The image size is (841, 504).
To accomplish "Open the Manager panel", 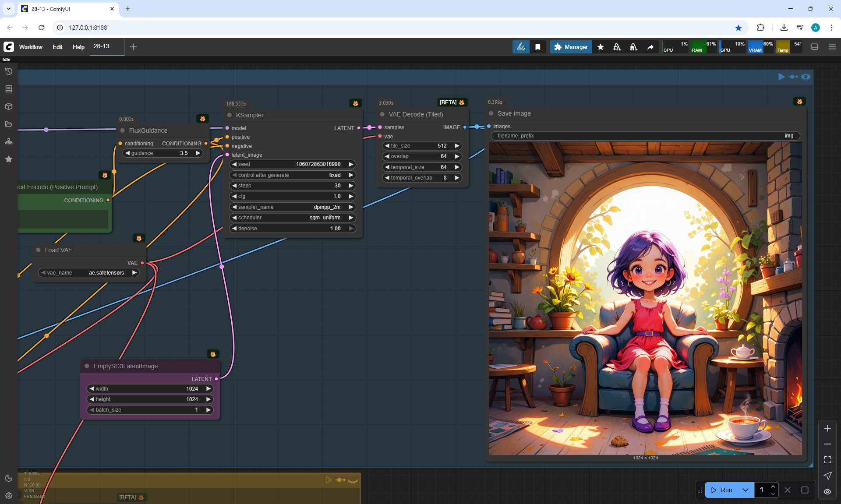I will (571, 47).
